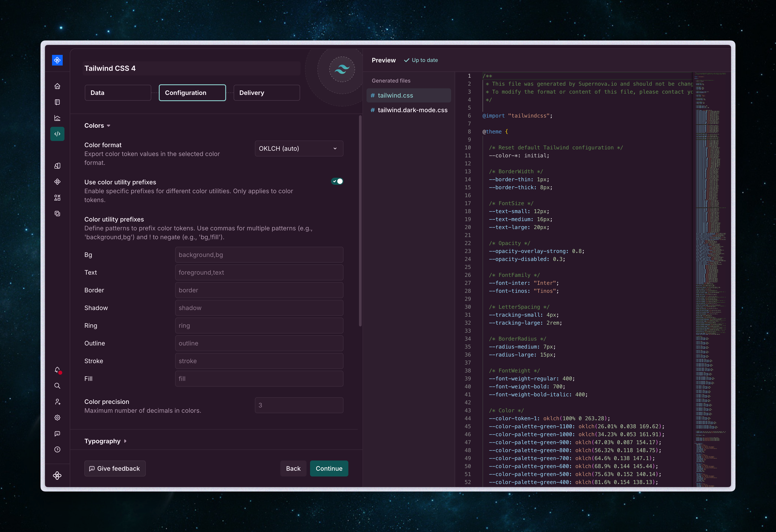Screen dimensions: 776x532
Task: Click the invite user icon
Action: click(x=57, y=402)
